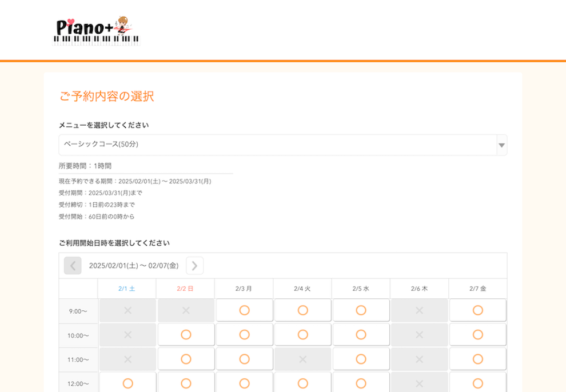This screenshot has width=566, height=392.
Task: Click the 12:00 open slot circle for 2/1 Saturday
Action: click(x=127, y=382)
